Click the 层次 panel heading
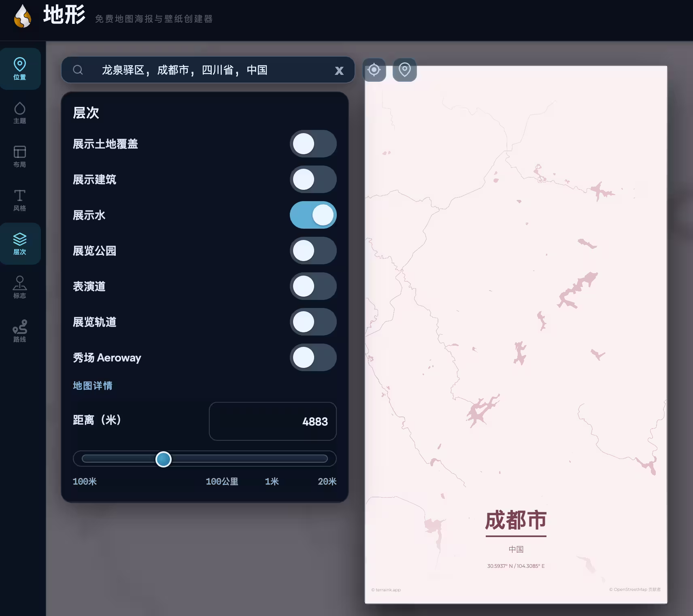 point(86,113)
